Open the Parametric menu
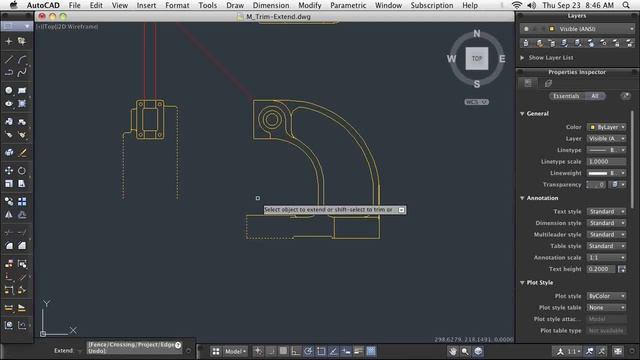640x360 pixels. (x=348, y=5)
